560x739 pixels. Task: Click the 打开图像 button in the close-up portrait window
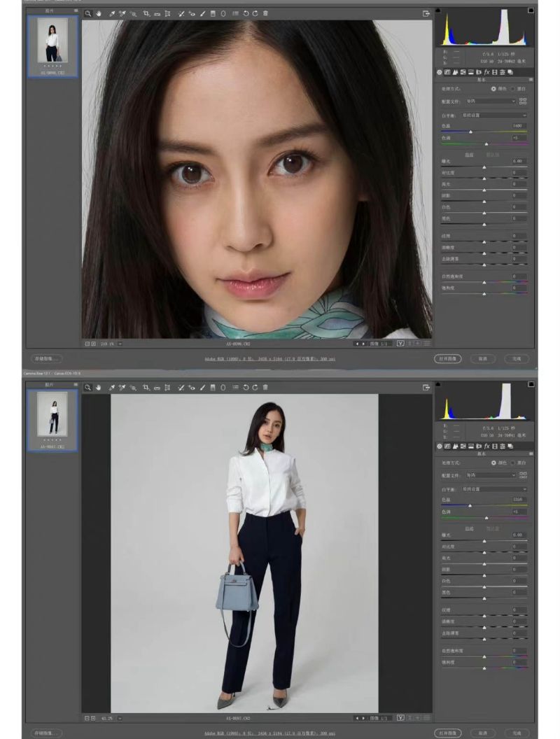pos(447,358)
